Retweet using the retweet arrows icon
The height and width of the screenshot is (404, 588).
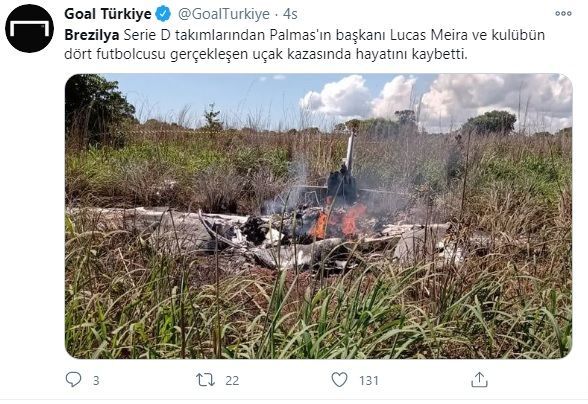click(206, 380)
